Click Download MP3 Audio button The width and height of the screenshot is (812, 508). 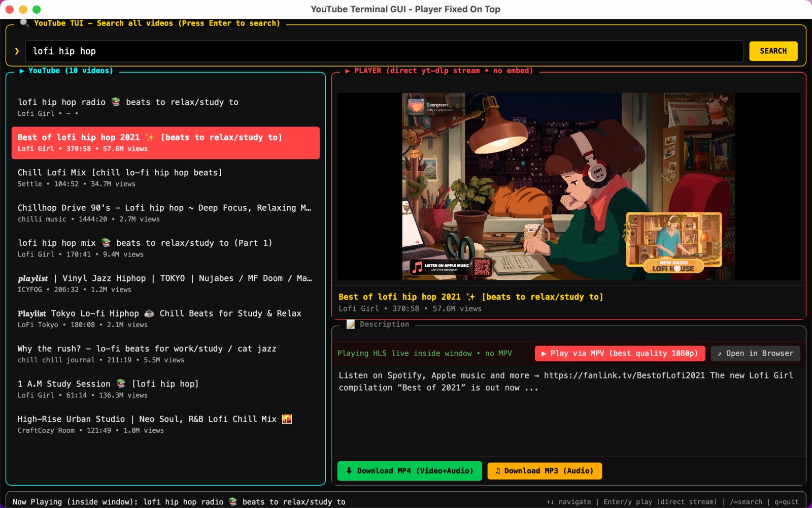[545, 471]
